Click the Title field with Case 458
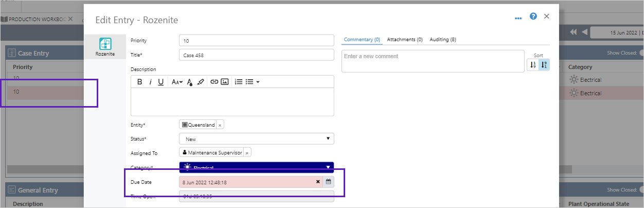Viewport: 644px width, 208px height. 257,55
